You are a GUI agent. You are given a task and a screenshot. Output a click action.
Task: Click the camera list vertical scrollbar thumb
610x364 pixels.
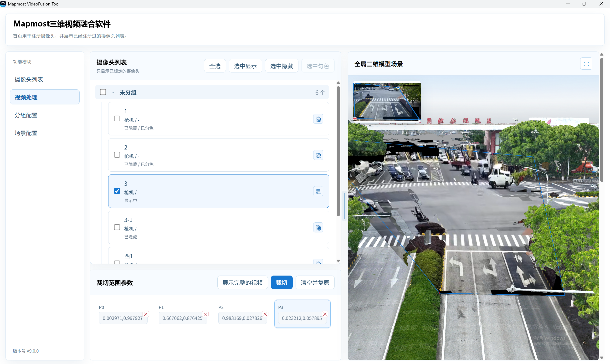[x=338, y=151]
